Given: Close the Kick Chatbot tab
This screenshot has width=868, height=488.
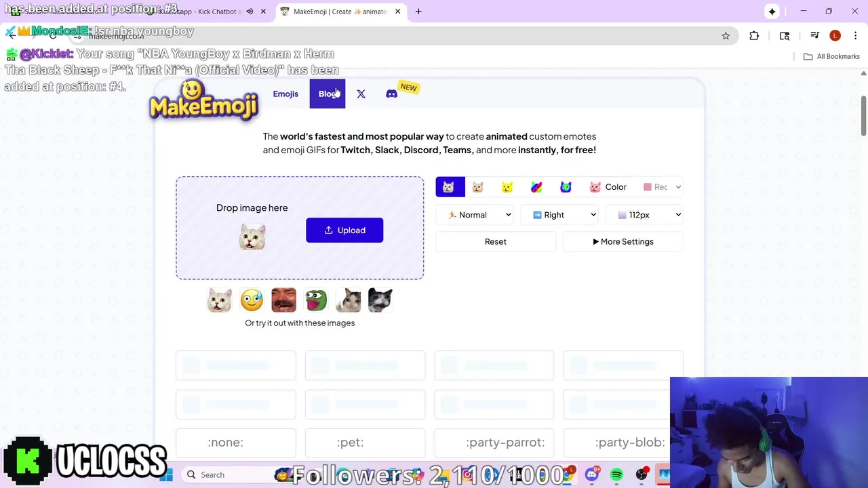Looking at the screenshot, I should coord(263,12).
